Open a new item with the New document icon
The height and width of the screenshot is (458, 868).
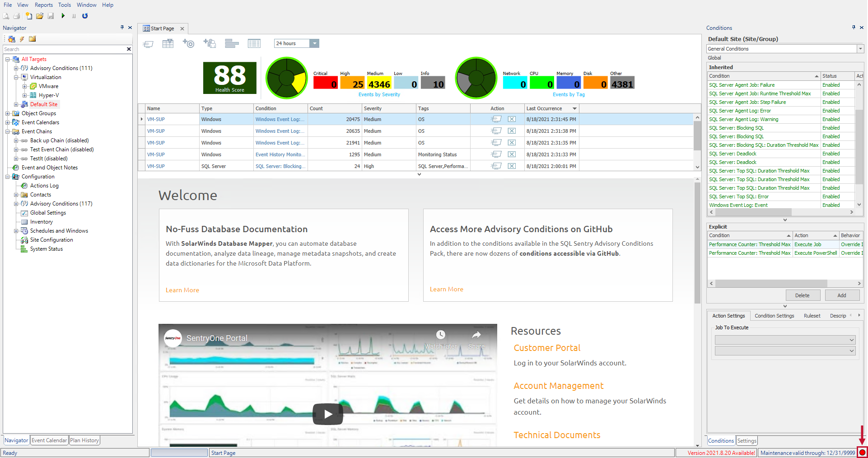click(x=29, y=16)
